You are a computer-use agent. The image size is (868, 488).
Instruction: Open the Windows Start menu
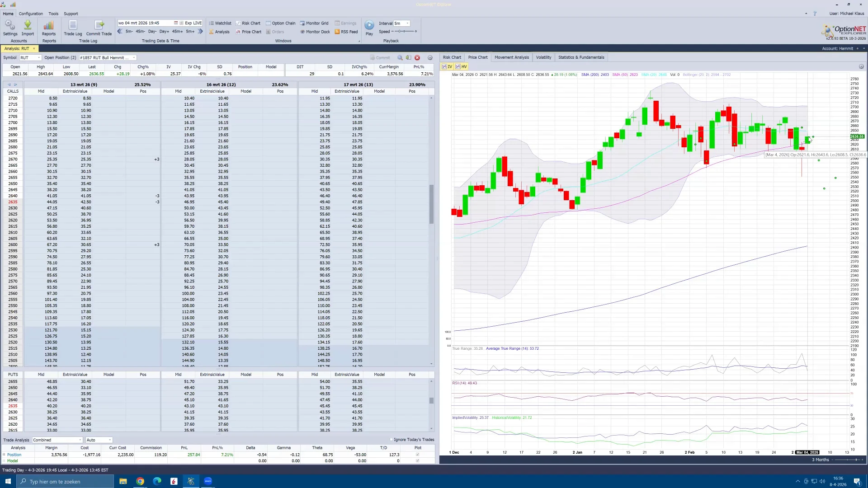[x=8, y=481]
